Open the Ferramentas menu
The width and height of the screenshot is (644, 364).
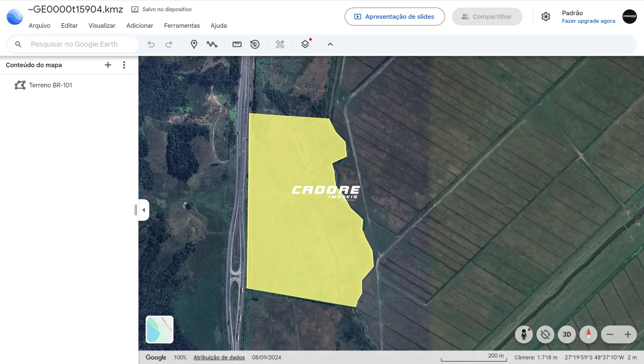click(182, 26)
